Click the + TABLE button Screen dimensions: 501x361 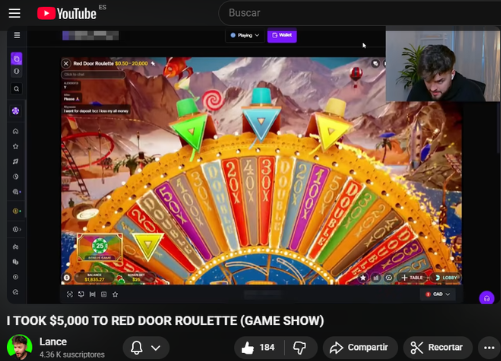pos(413,277)
